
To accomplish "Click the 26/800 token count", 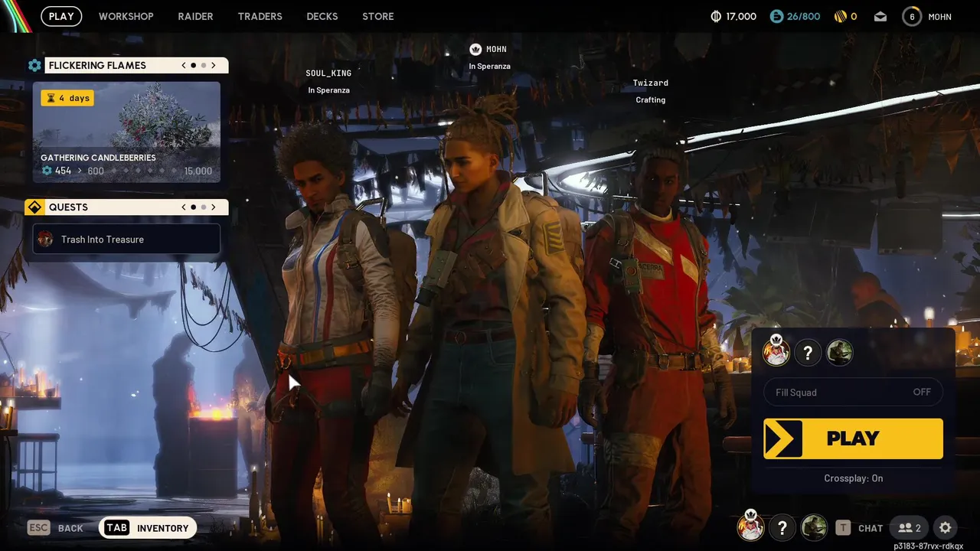I will (x=803, y=16).
